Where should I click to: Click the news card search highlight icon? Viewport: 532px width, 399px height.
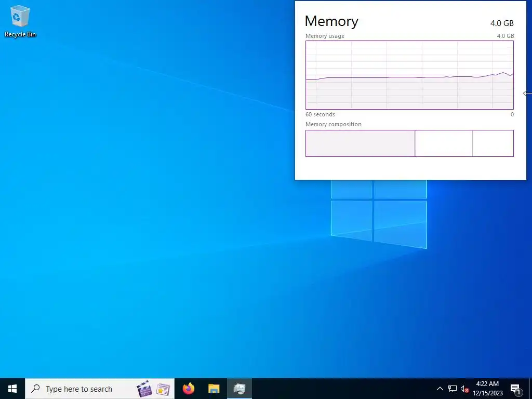(x=163, y=389)
